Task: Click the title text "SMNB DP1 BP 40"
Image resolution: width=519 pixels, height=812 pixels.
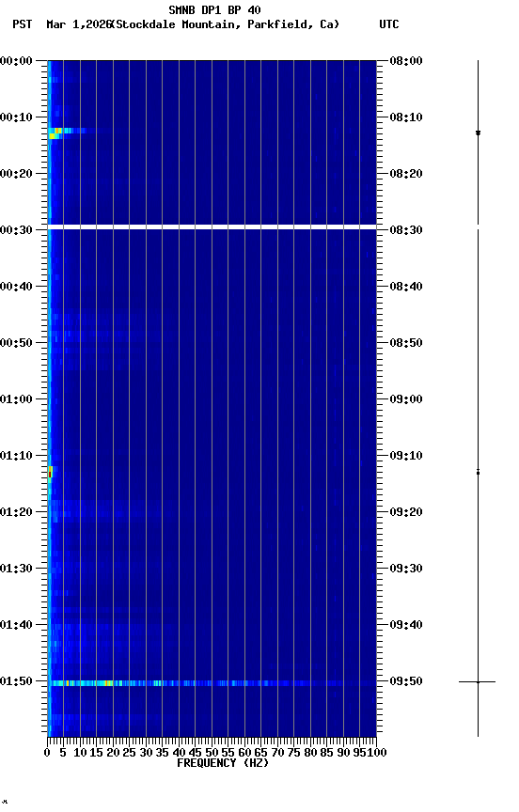Action: (214, 9)
